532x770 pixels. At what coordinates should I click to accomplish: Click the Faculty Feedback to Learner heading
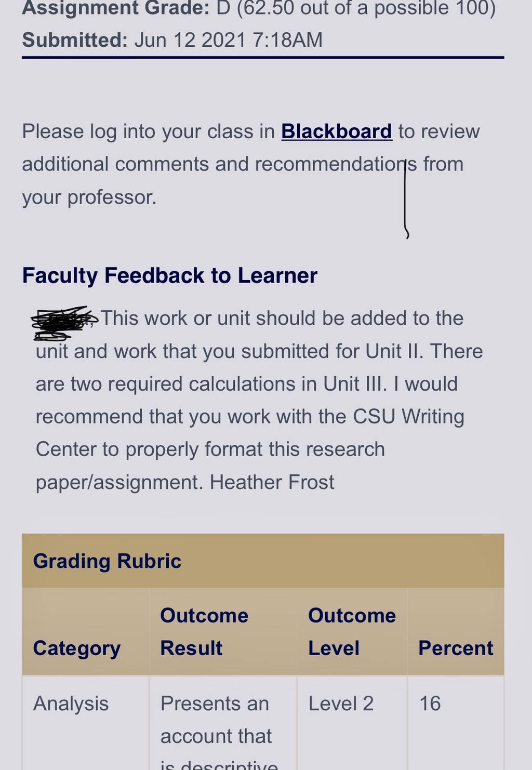click(169, 276)
